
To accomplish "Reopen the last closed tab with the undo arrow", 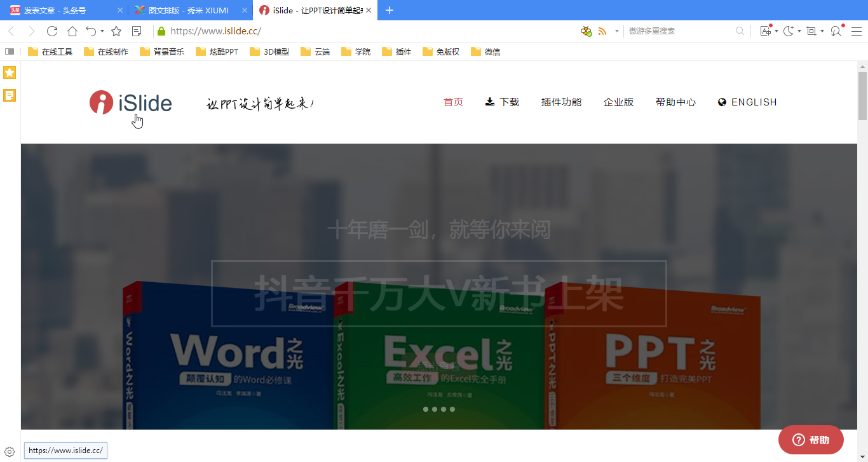I will pyautogui.click(x=91, y=31).
